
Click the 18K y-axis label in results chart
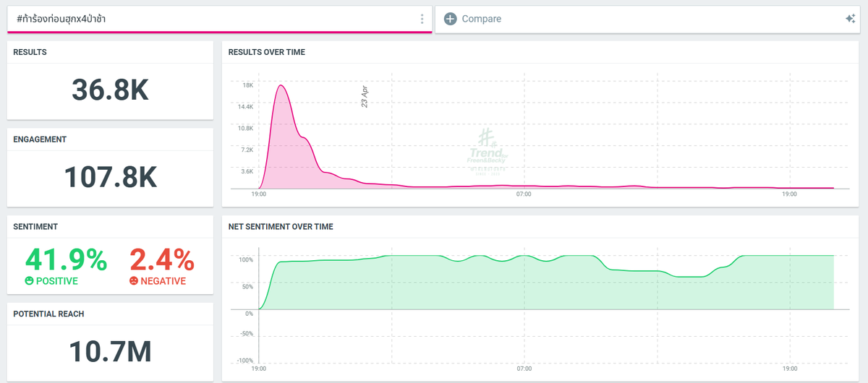coord(248,85)
